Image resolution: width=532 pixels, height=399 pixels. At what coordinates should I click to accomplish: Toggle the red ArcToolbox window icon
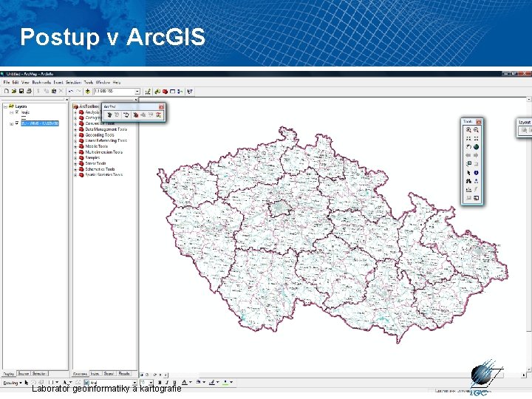click(x=166, y=92)
